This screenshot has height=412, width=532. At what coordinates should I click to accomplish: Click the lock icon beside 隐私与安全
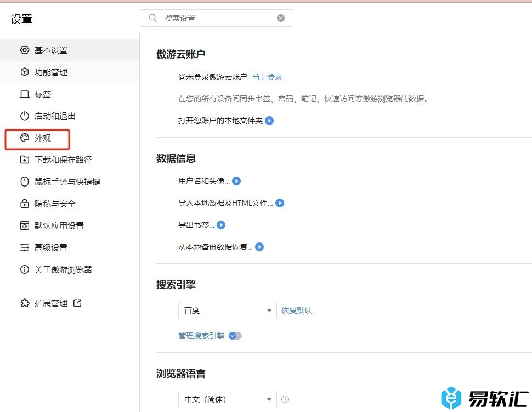pyautogui.click(x=25, y=204)
